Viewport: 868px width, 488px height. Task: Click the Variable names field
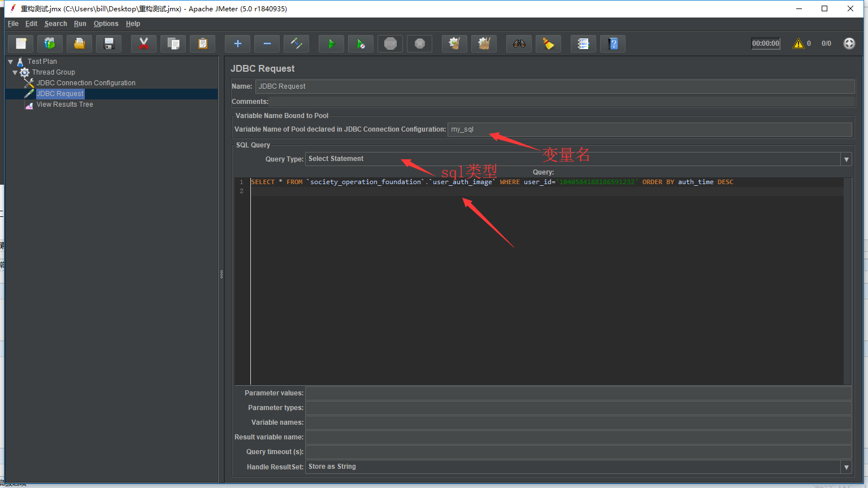point(578,422)
